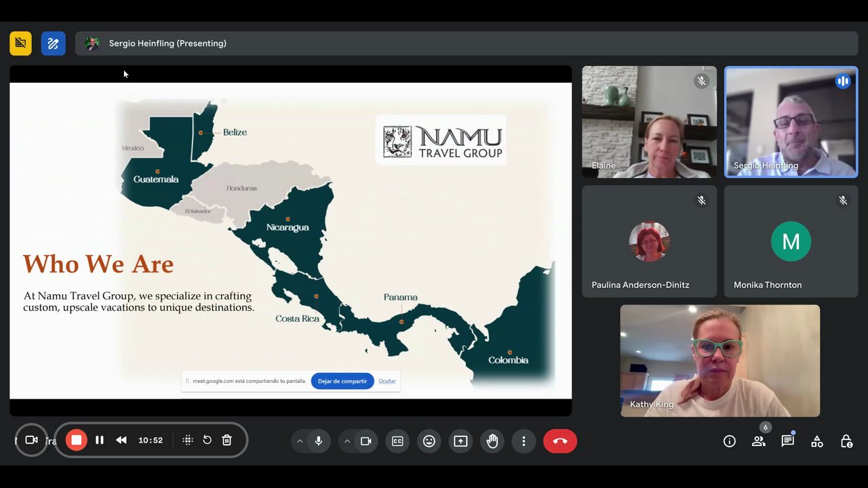Click muted mic icon on Monika's tile

tap(843, 201)
